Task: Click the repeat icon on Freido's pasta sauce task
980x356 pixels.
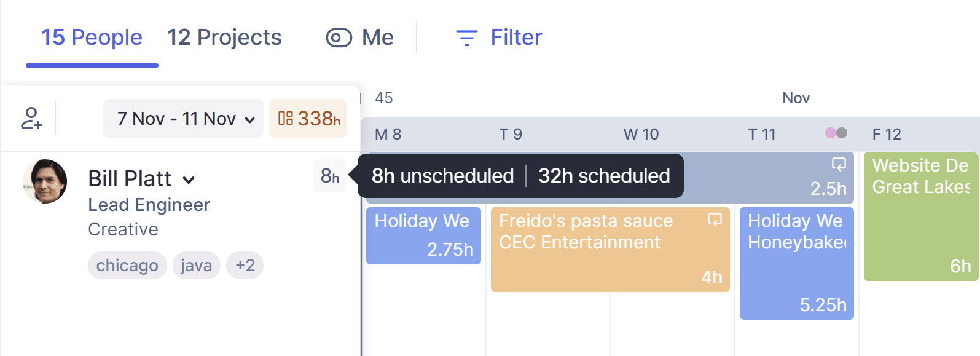Action: point(715,220)
